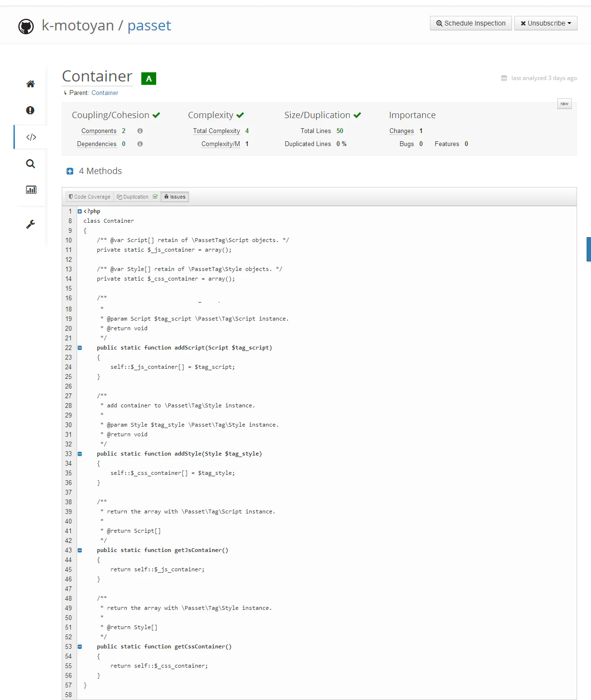
Task: Toggle the Duplication tab
Action: [x=137, y=197]
